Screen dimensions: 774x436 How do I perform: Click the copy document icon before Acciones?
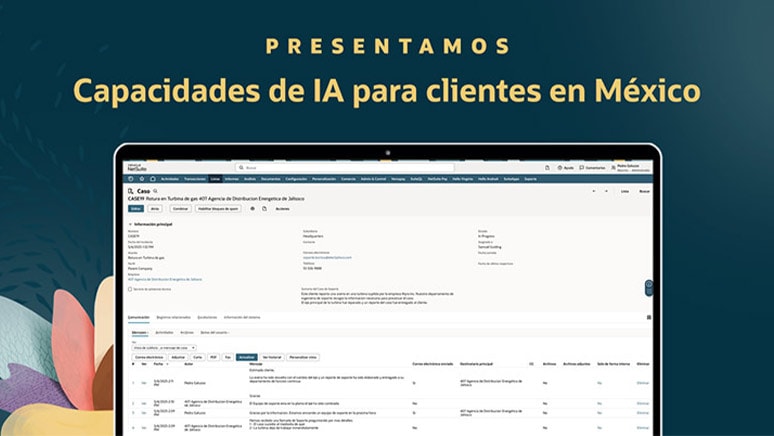pyautogui.click(x=265, y=208)
